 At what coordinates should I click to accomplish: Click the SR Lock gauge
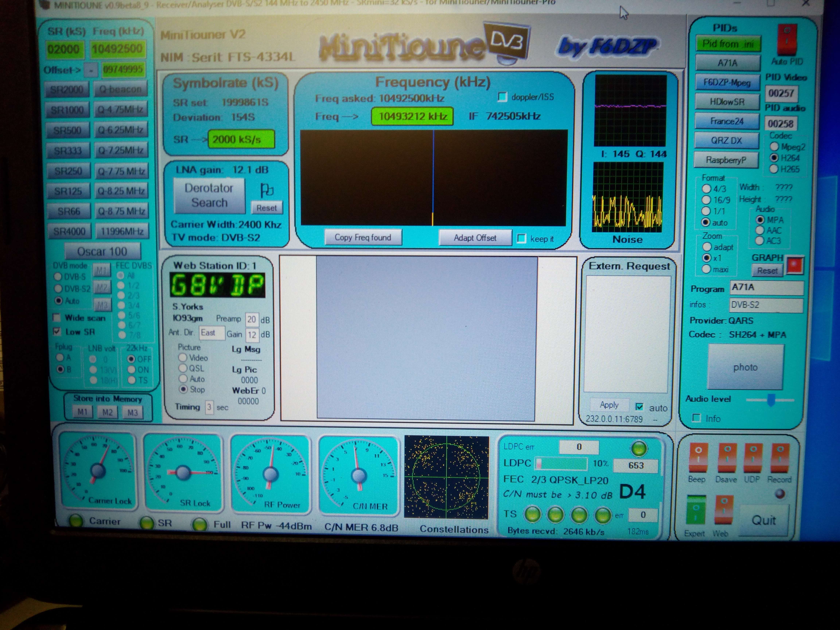pyautogui.click(x=183, y=473)
